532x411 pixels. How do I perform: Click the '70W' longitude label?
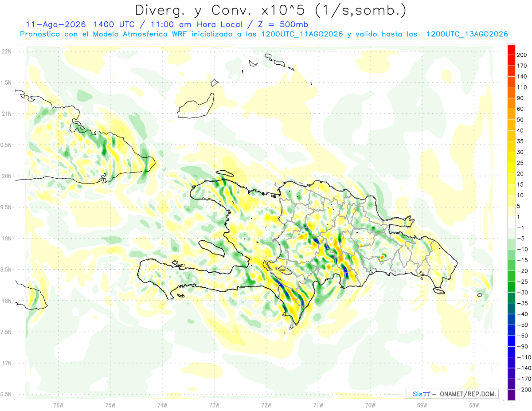point(370,405)
